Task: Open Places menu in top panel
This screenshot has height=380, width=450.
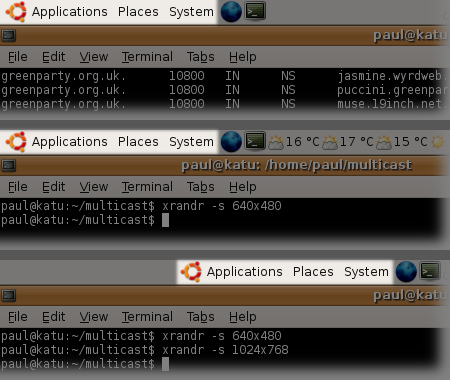Action: tap(138, 12)
